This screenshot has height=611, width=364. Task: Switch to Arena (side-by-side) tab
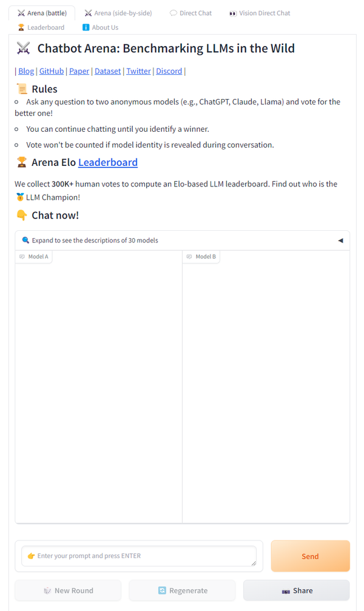(118, 13)
